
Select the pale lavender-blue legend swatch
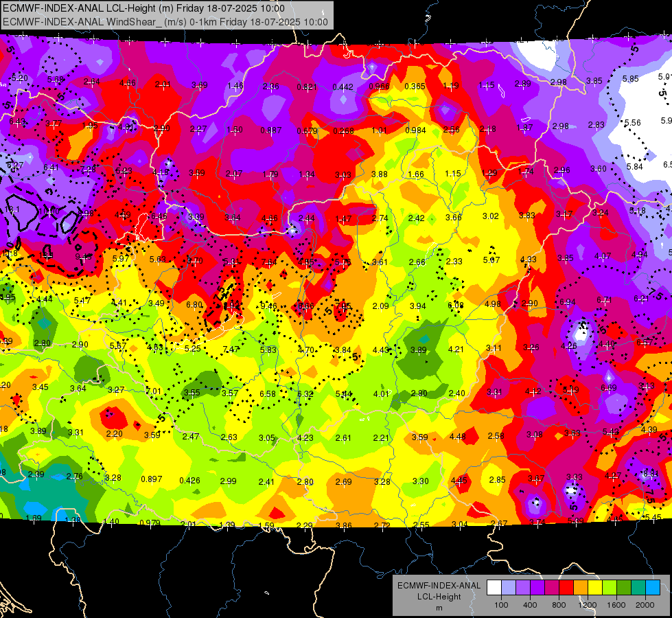coord(508,587)
